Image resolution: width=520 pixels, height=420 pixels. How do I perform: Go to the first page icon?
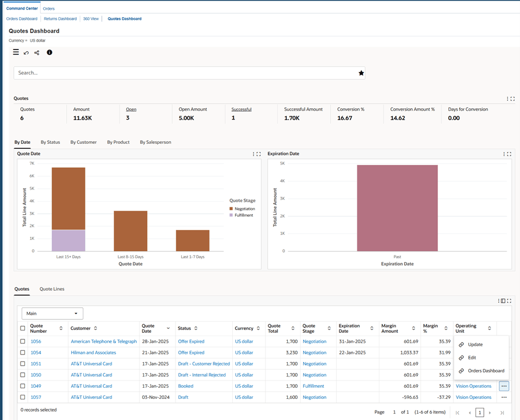[x=458, y=412]
